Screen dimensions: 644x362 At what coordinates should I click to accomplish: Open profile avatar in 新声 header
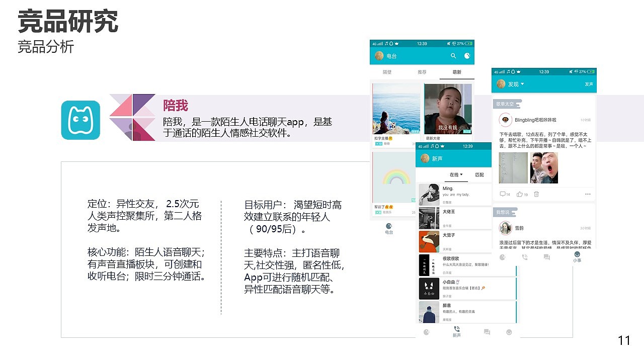click(x=425, y=158)
